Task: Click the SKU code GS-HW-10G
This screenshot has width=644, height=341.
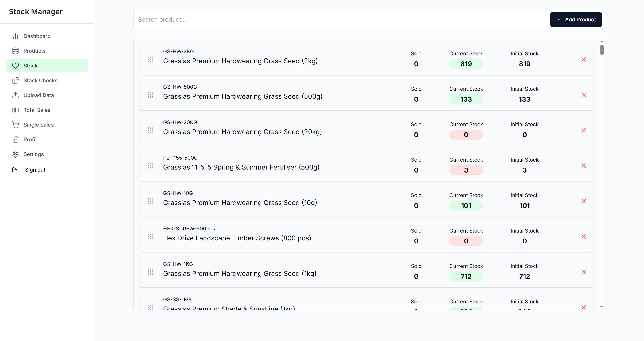Action: point(178,193)
